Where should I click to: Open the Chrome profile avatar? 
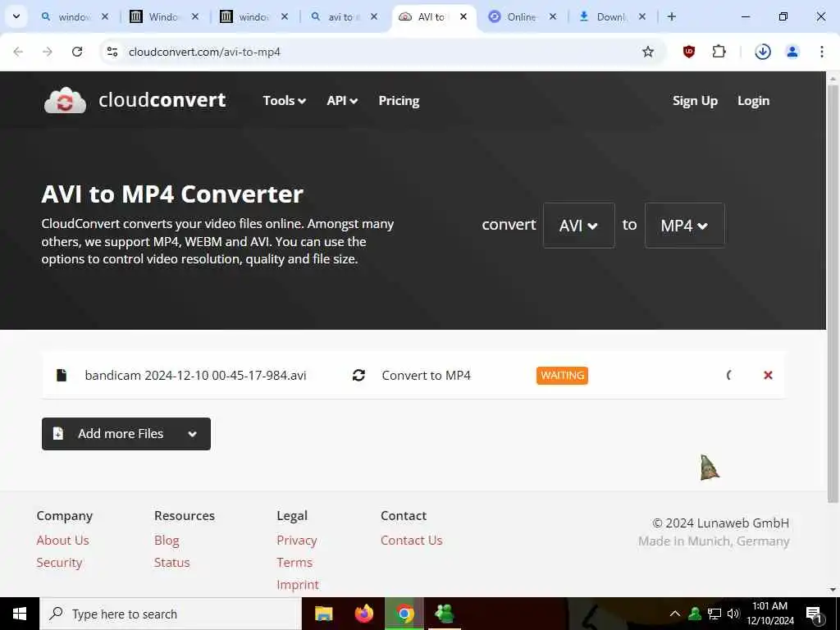[x=792, y=52]
